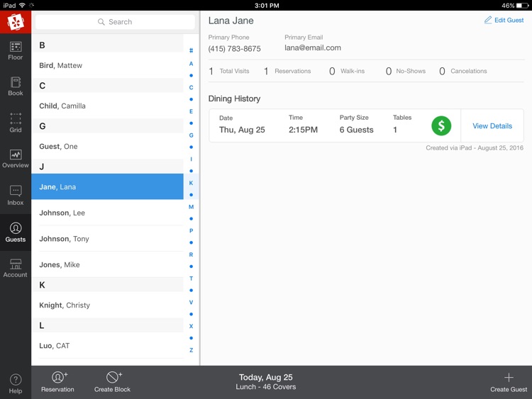Jump to letter K in index
Viewport: 532px width, 399px height.
191,183
